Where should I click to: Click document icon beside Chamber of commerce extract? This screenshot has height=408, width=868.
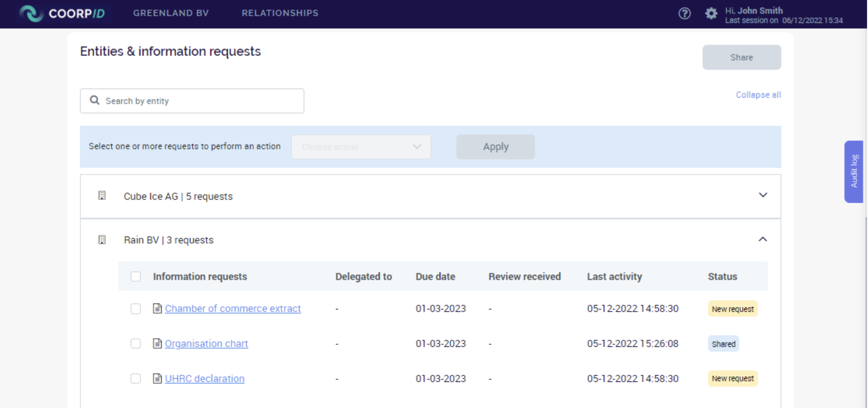(157, 308)
